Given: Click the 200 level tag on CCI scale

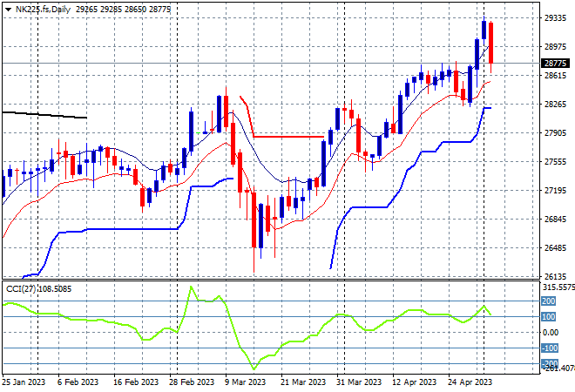Looking at the screenshot, I should click(x=548, y=301).
